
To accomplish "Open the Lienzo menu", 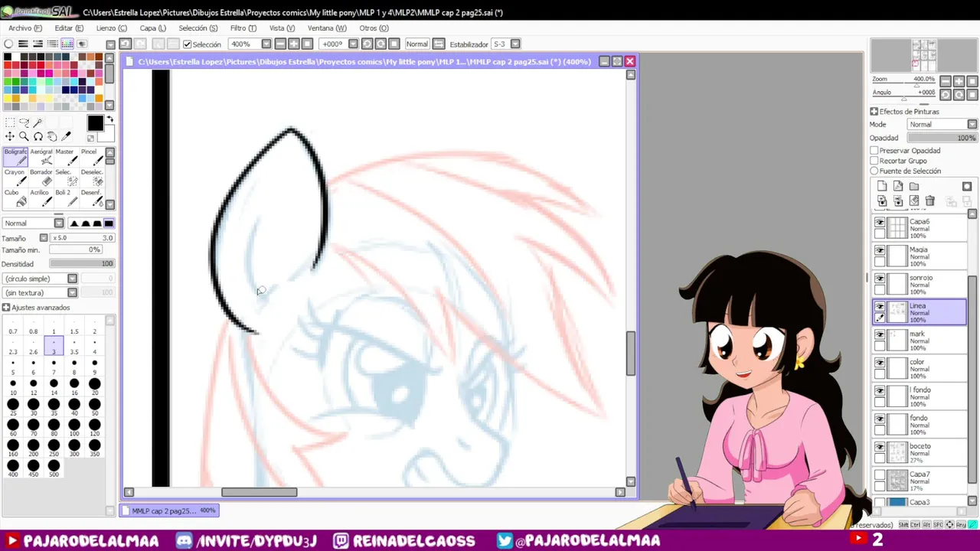I will click(x=112, y=28).
